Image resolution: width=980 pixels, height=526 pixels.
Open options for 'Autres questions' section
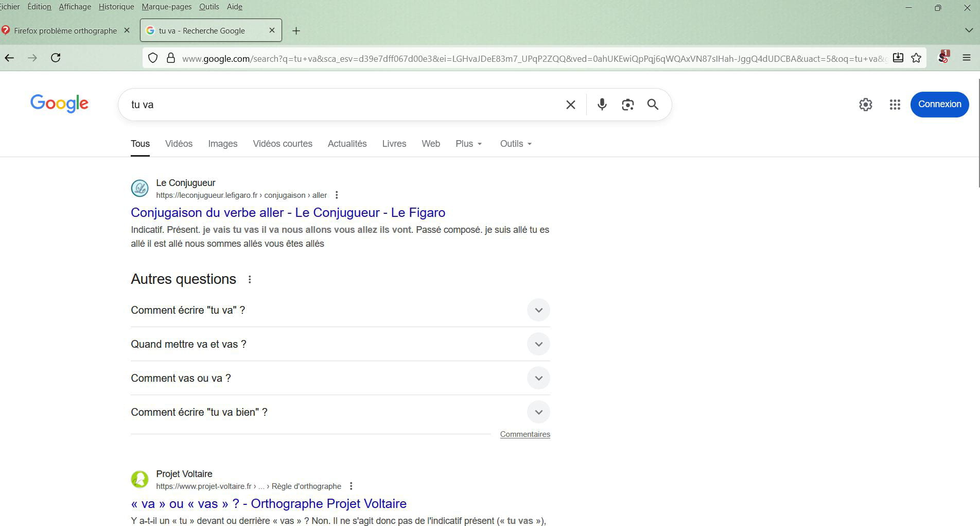click(250, 279)
